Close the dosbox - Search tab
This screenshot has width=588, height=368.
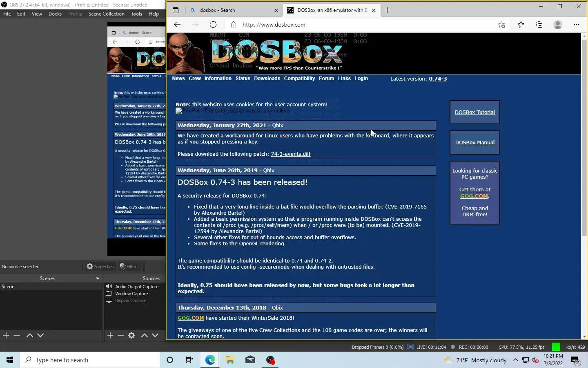[276, 10]
